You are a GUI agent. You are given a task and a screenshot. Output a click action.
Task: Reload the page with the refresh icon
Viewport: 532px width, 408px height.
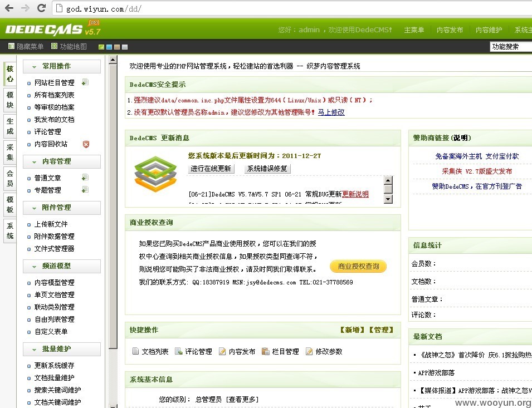pyautogui.click(x=41, y=8)
